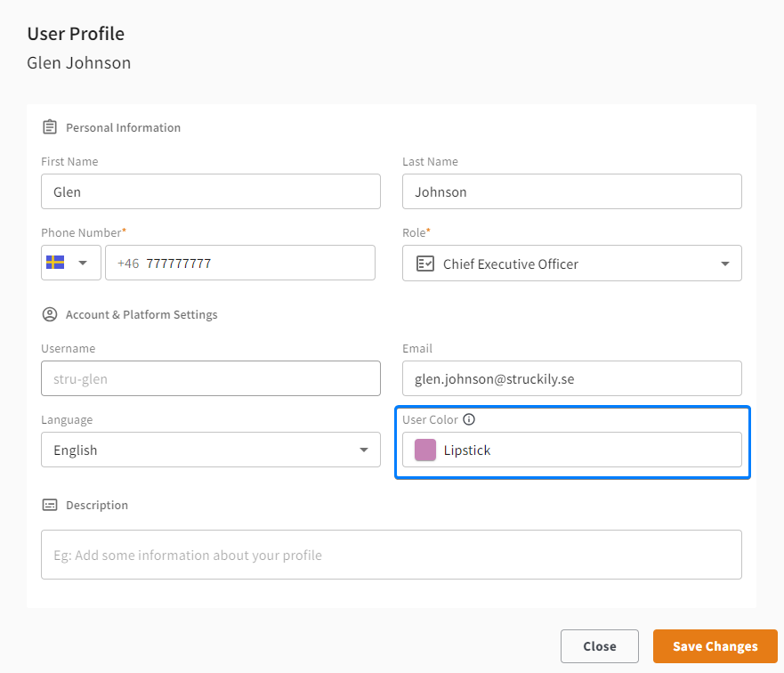Click the checklist icon in Role field
The width and height of the screenshot is (784, 673).
(425, 263)
